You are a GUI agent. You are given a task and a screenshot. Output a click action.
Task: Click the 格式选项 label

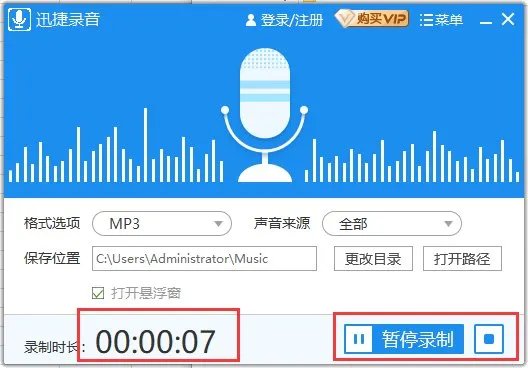click(52, 223)
